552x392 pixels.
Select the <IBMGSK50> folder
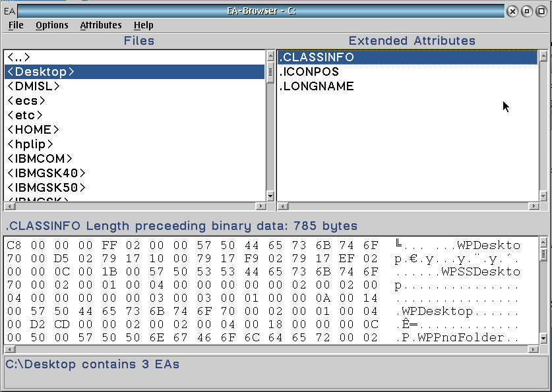click(x=46, y=188)
